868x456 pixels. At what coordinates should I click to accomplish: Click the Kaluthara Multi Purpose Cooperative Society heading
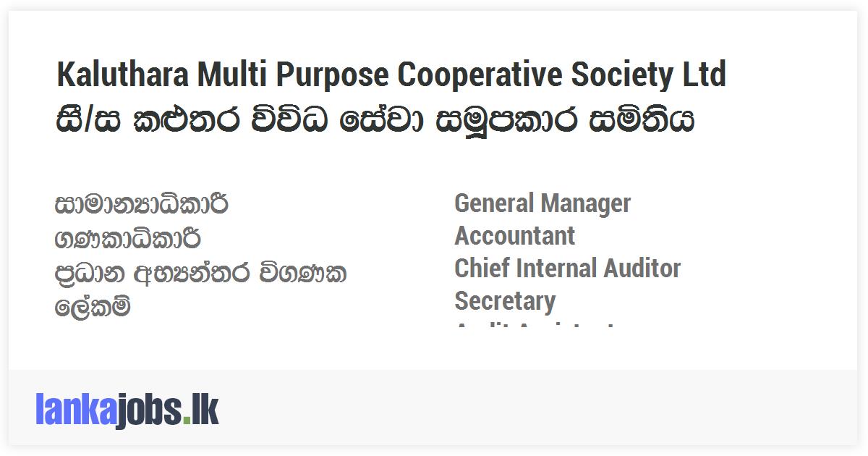[x=391, y=75]
